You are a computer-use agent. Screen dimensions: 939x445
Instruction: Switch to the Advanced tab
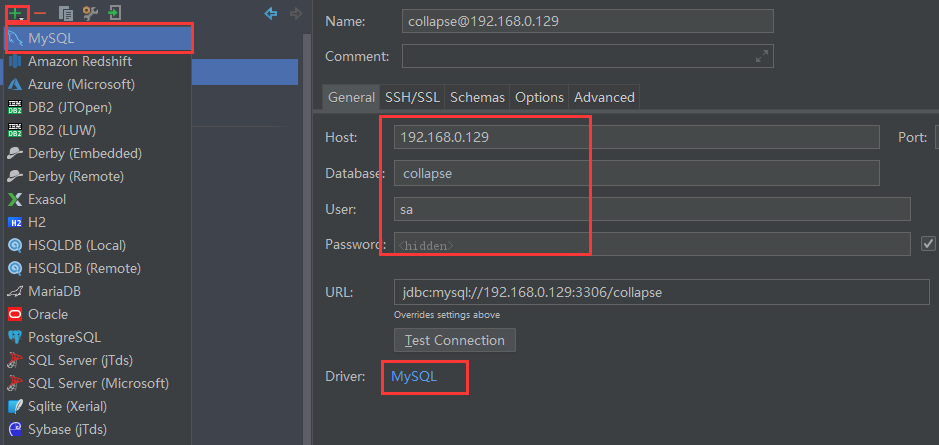pos(604,97)
